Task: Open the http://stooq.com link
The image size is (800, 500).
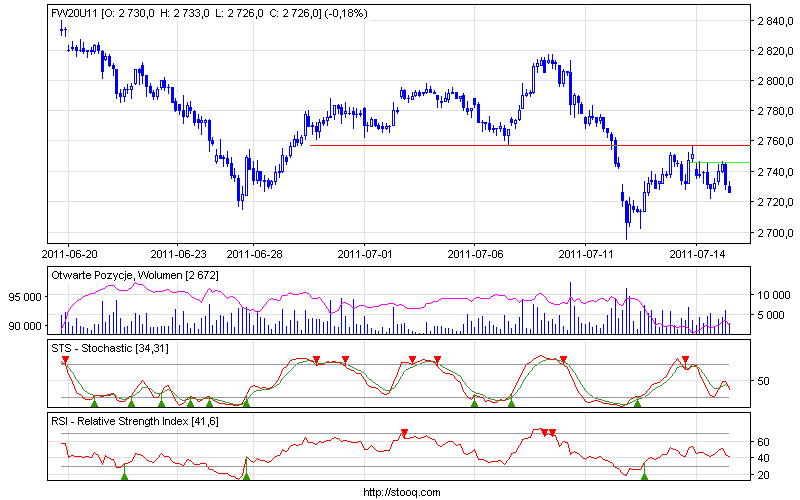Action: pyautogui.click(x=402, y=492)
